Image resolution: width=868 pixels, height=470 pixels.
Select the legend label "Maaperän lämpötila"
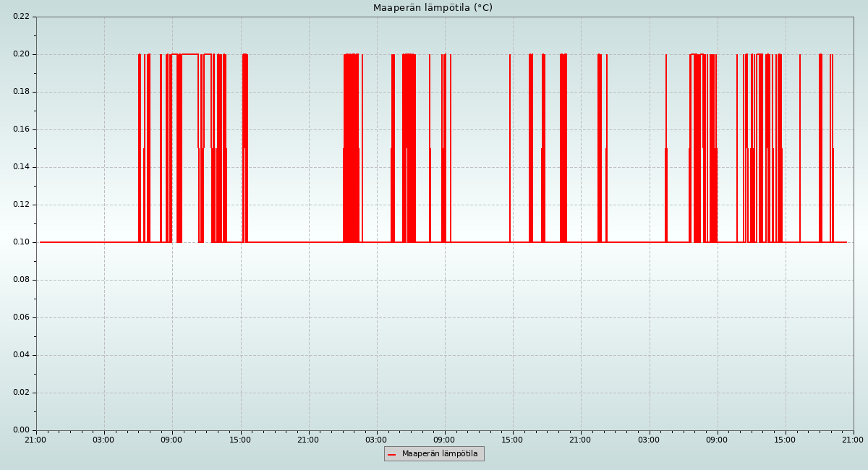[x=440, y=454]
